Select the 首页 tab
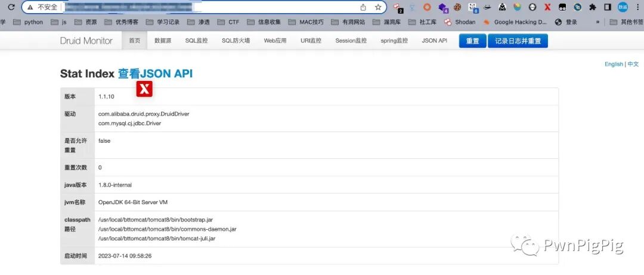This screenshot has height=275, width=644. 134,40
